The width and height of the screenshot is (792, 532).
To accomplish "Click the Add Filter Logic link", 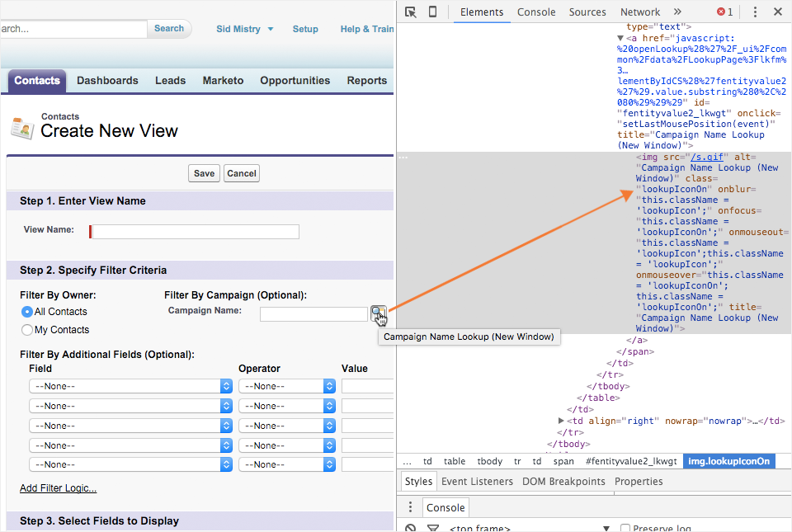I will [x=58, y=488].
